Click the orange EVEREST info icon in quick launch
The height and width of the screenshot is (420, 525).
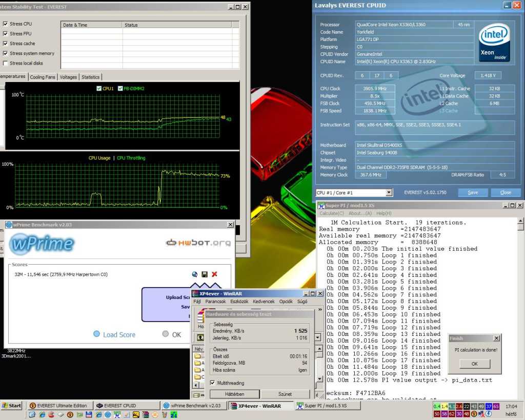(x=70, y=415)
